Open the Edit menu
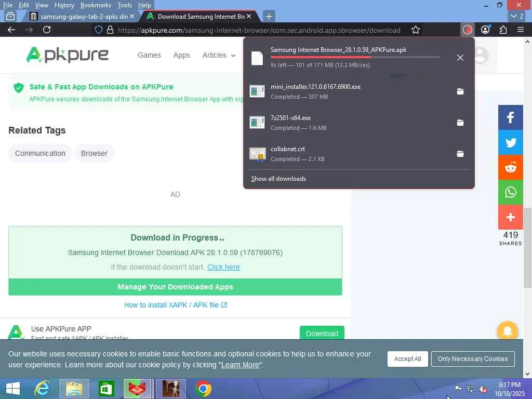 point(23,5)
